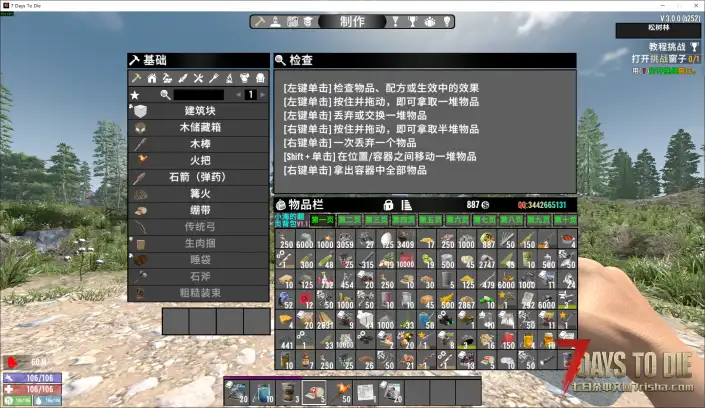Click the Dukes coin icon beside 887
This screenshot has height=408, width=705.
click(x=486, y=205)
